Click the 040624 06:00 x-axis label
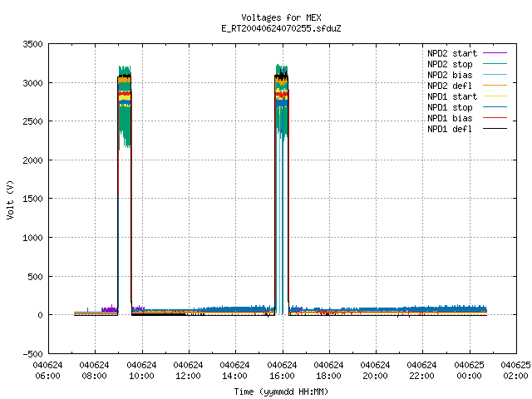 point(48,371)
